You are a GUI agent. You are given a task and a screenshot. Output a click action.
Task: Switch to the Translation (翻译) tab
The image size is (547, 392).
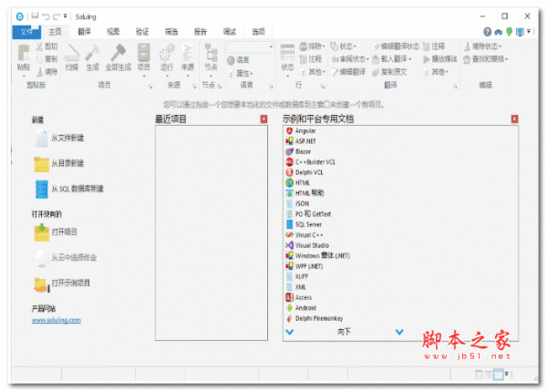[84, 32]
